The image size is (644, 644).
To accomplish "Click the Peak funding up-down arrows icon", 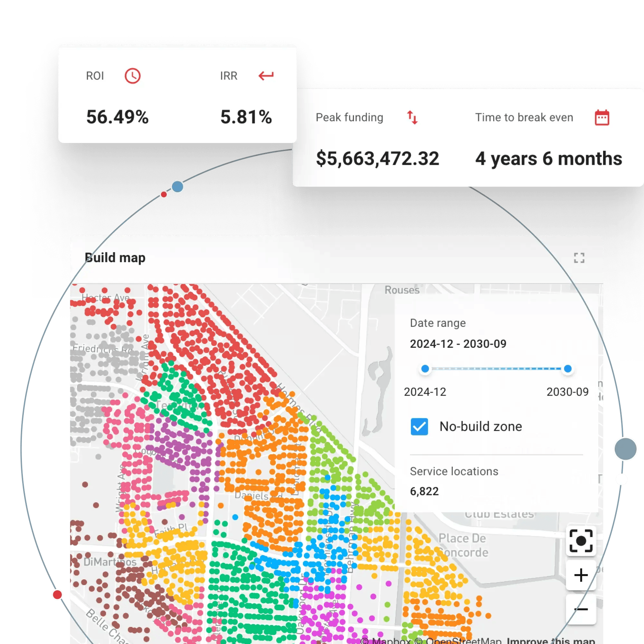I will [x=412, y=118].
